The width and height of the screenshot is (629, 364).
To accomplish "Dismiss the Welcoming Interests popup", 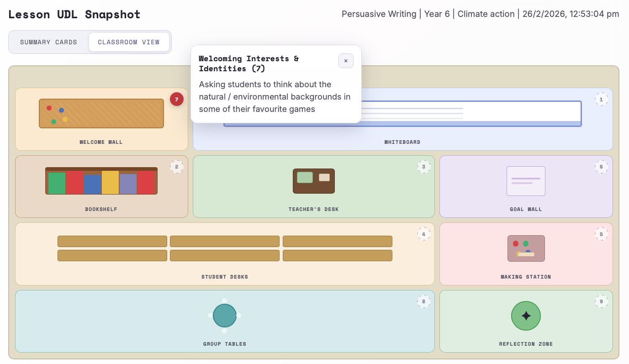I will 346,61.
